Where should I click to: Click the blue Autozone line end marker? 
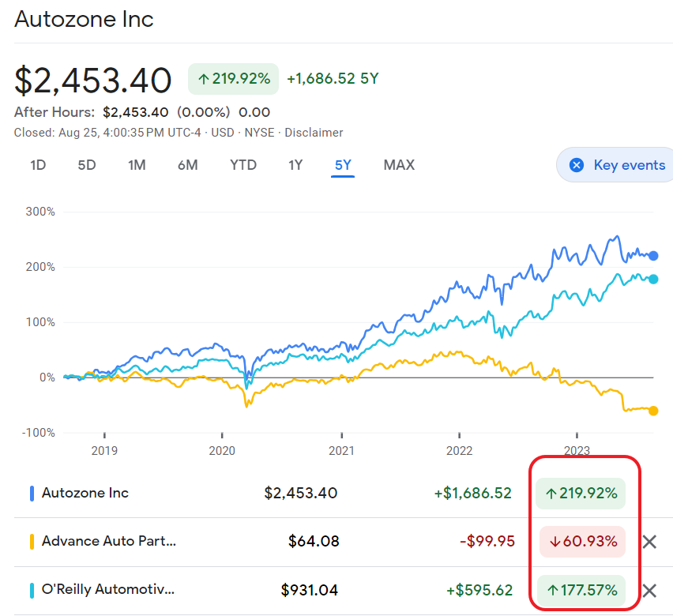pos(653,256)
